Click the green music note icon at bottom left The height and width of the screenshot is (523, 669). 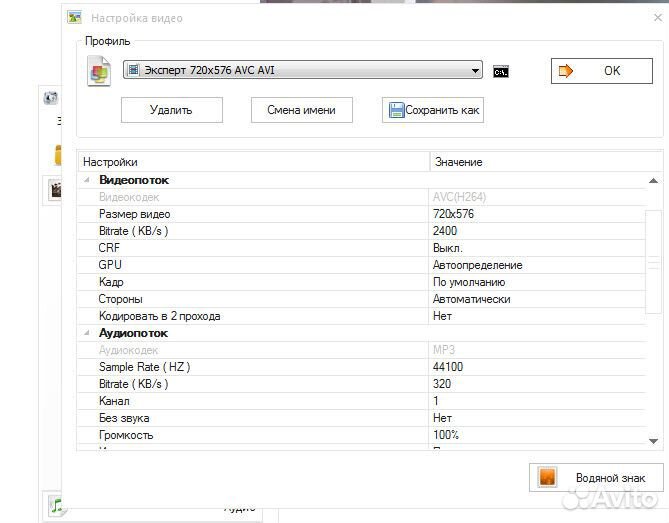coord(57,505)
